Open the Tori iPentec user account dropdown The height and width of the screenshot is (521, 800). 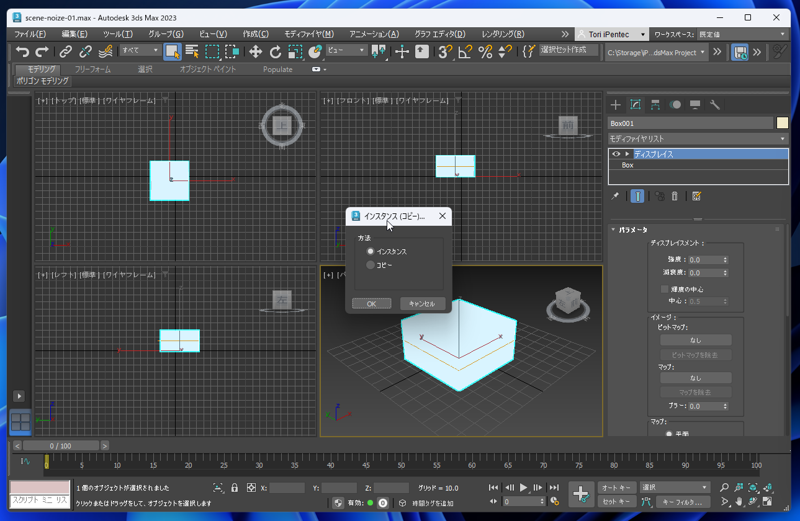tap(611, 34)
